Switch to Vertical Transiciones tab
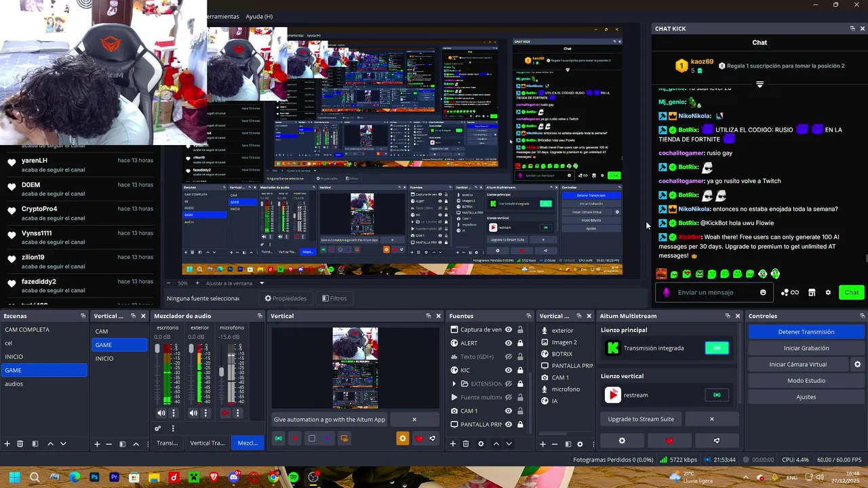The height and width of the screenshot is (488, 868). pyautogui.click(x=207, y=443)
